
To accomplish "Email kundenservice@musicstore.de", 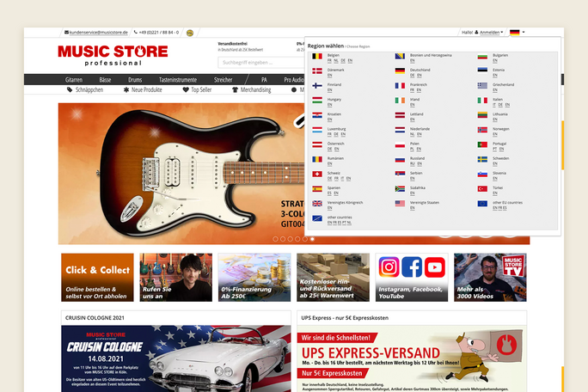I will click(98, 33).
